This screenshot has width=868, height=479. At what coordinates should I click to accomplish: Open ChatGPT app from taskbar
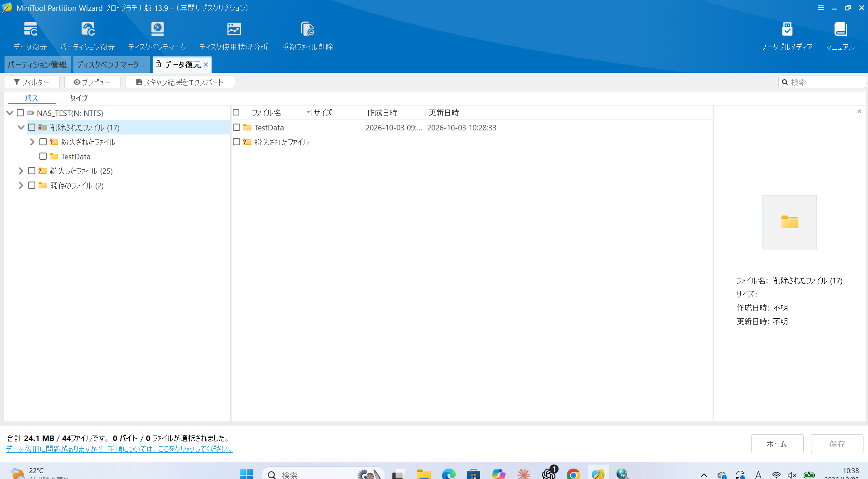click(x=549, y=474)
